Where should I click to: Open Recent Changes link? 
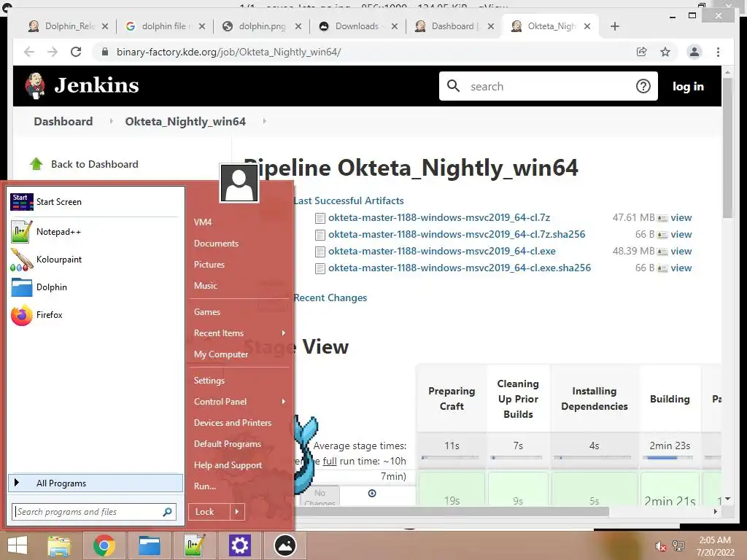(330, 297)
